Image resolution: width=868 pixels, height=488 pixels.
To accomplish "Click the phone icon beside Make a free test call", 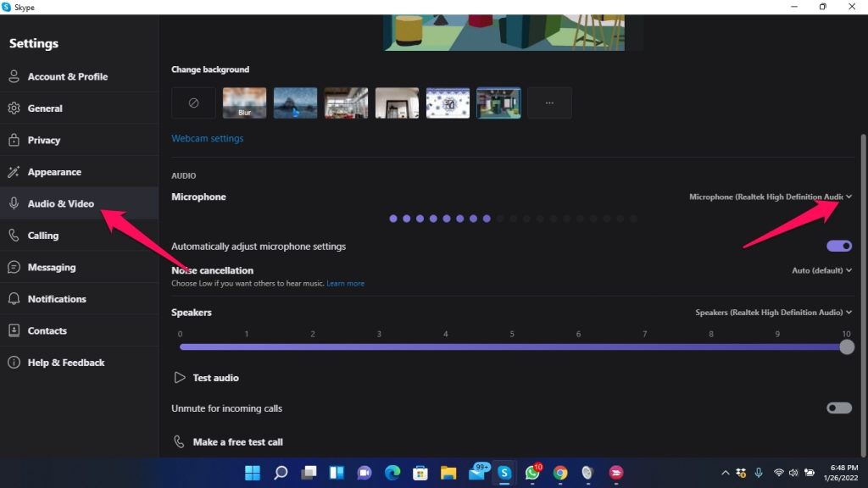I will tap(179, 442).
